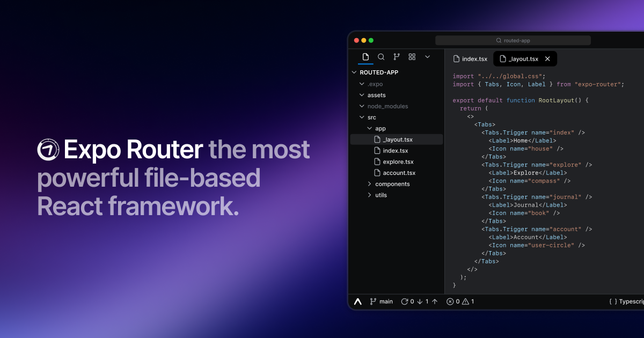Expand the components folder chevron
Screen dimensions: 644x338
(369, 184)
